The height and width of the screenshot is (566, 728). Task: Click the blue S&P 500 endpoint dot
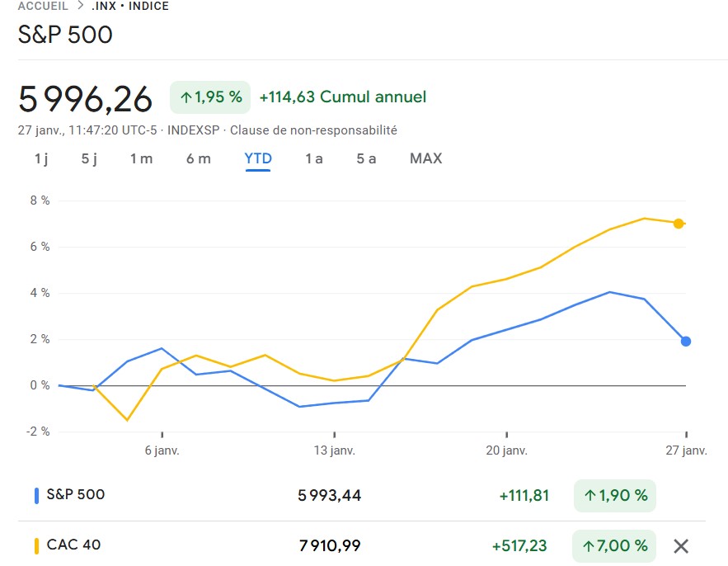pyautogui.click(x=686, y=341)
